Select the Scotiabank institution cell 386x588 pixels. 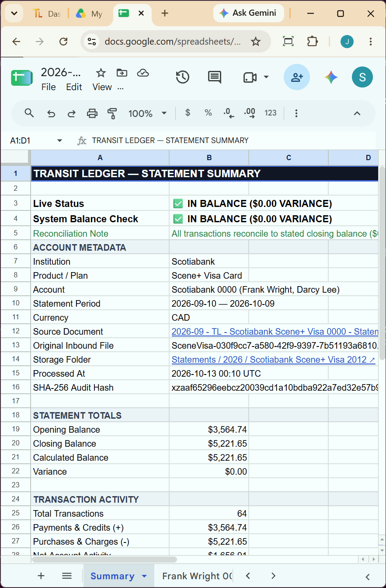(x=209, y=261)
